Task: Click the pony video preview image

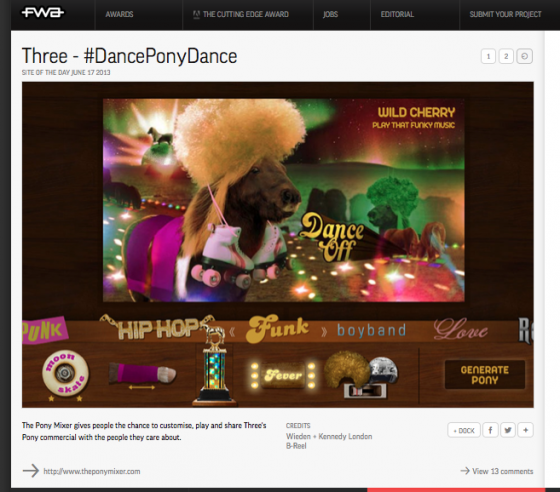Action: (284, 200)
